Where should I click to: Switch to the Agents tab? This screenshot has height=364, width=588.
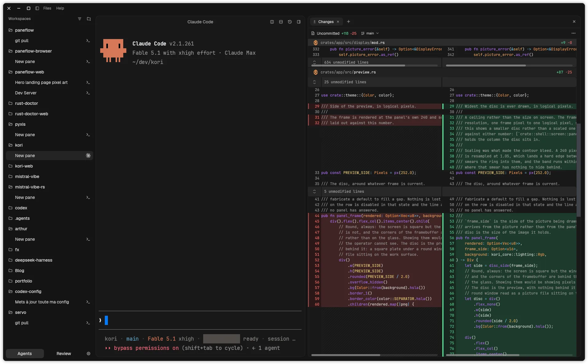[25, 354]
